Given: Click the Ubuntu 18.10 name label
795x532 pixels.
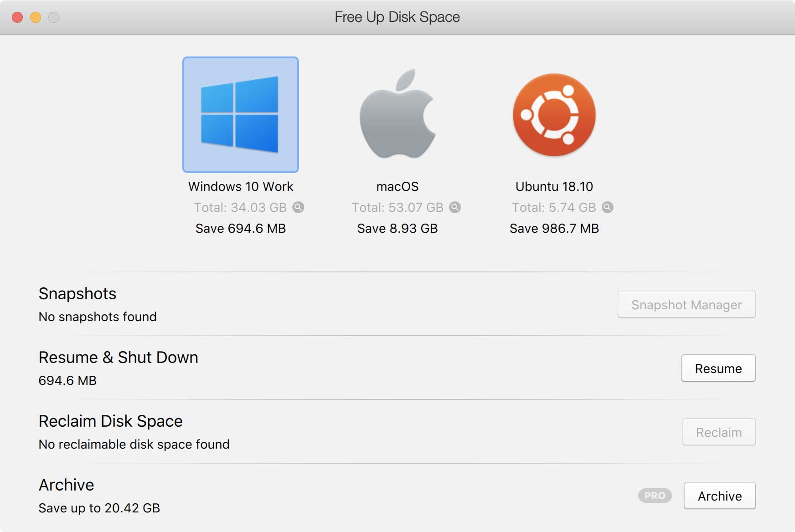Looking at the screenshot, I should tap(554, 187).
